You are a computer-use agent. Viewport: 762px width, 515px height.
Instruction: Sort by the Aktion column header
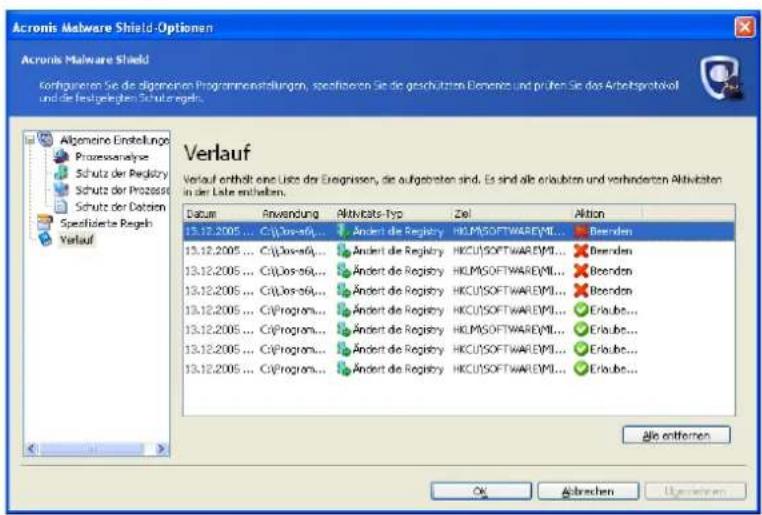click(x=607, y=214)
